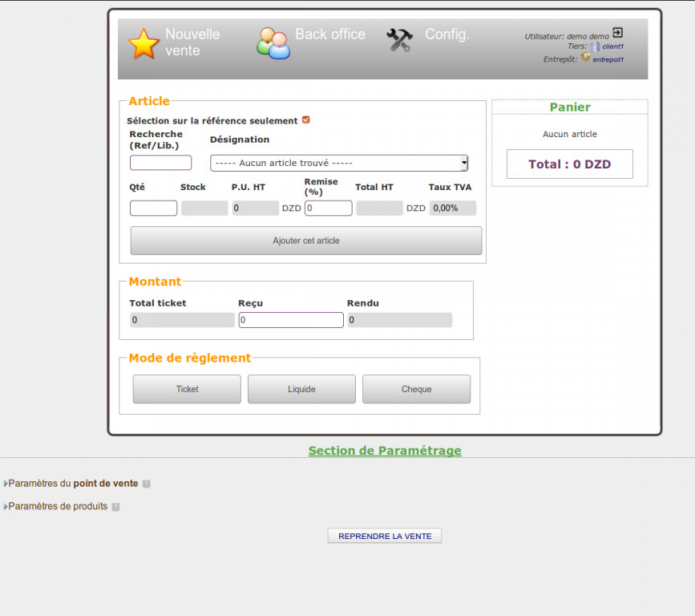Click the Nouvelle vente star icon
The image size is (695, 616).
pyautogui.click(x=143, y=44)
